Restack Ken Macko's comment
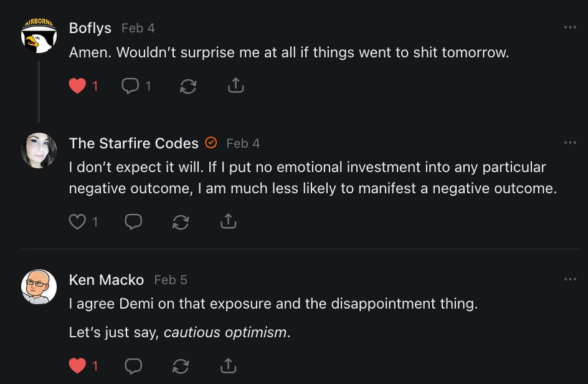This screenshot has width=588, height=384. [x=181, y=366]
